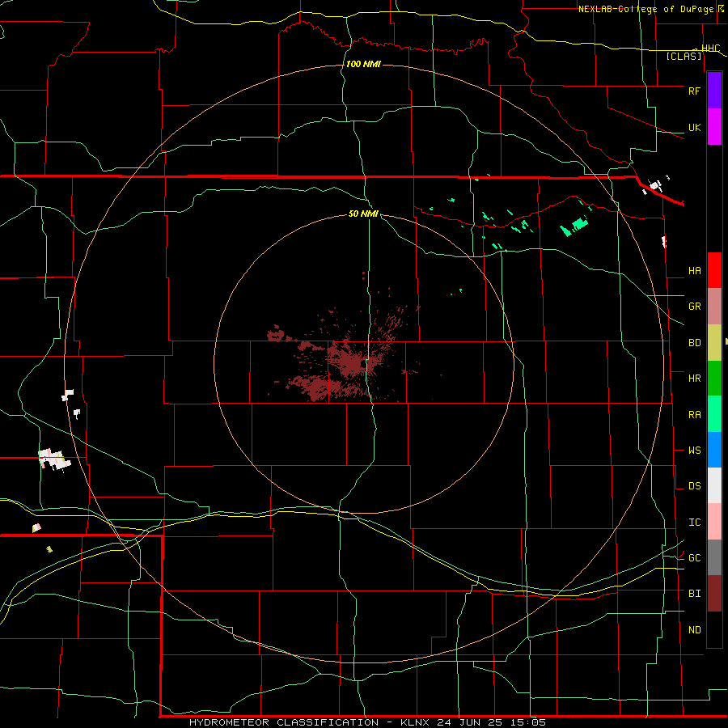Click the HYDROMETEOR CLASSIFICATION title text

tap(284, 722)
